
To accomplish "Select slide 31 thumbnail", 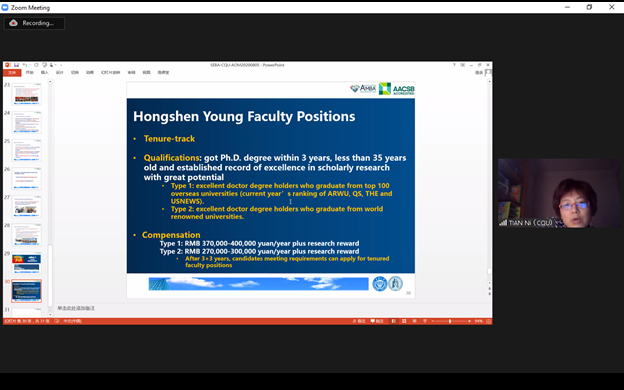I will [26, 312].
